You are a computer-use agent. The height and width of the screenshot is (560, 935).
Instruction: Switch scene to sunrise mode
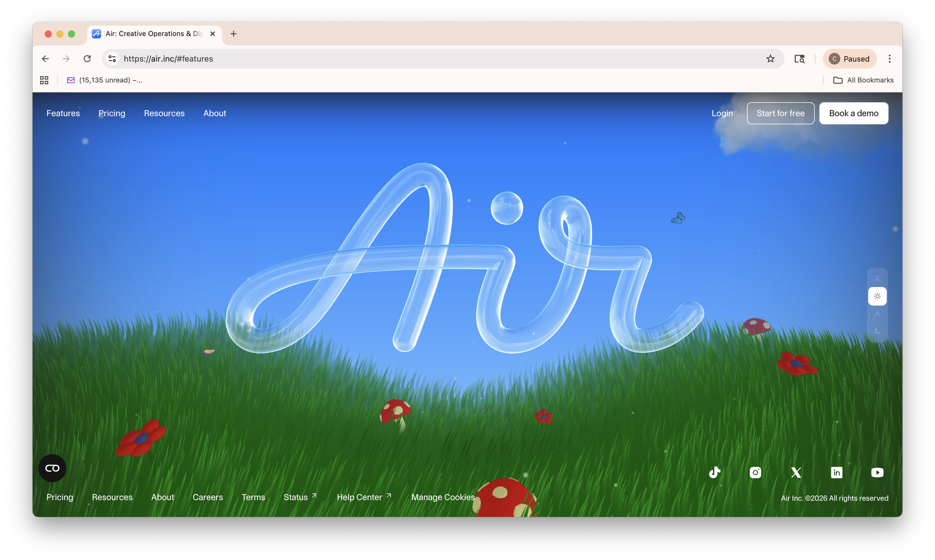[877, 279]
